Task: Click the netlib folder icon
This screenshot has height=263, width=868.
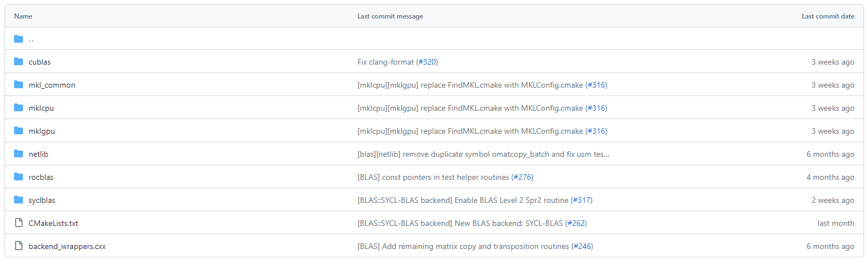Action: [x=19, y=154]
